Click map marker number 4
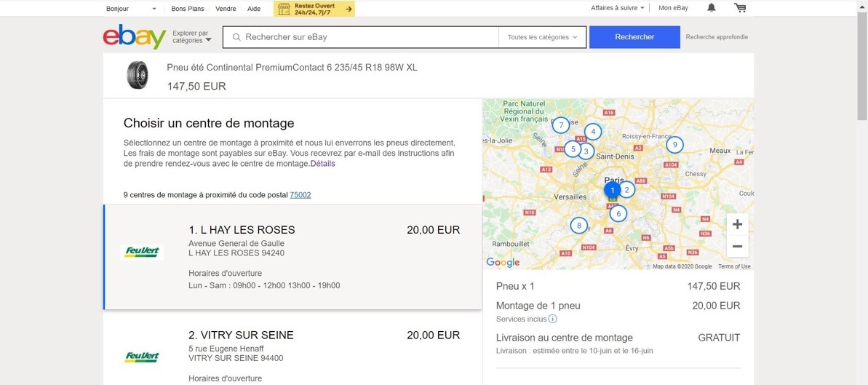Screen dimensions: 868x385 [x=593, y=131]
